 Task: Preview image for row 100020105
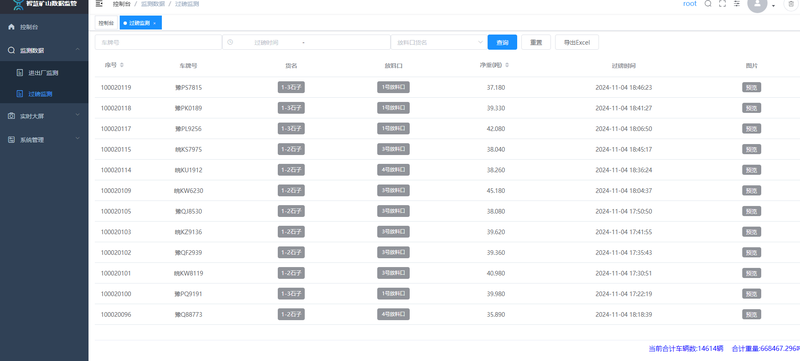(751, 212)
